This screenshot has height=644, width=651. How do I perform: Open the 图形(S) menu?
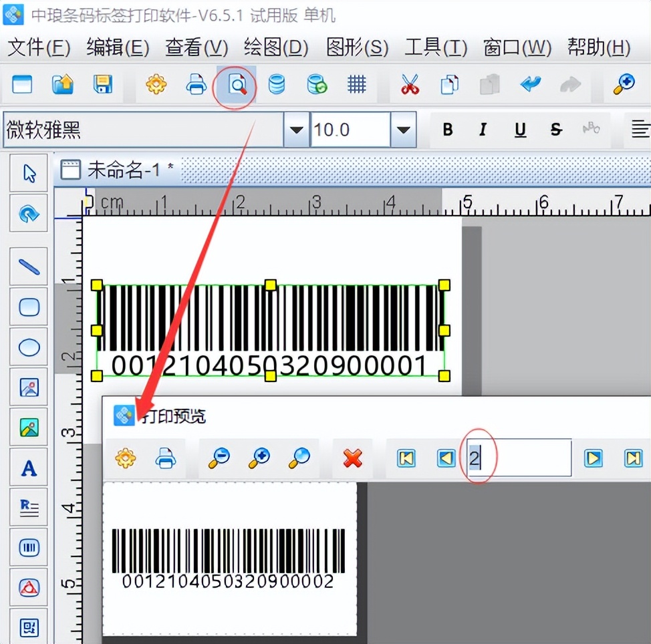[x=357, y=47]
